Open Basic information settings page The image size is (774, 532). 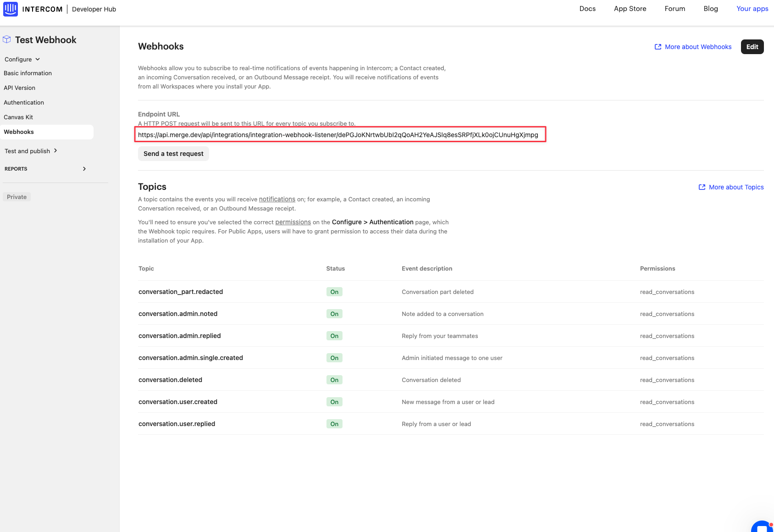(28, 73)
